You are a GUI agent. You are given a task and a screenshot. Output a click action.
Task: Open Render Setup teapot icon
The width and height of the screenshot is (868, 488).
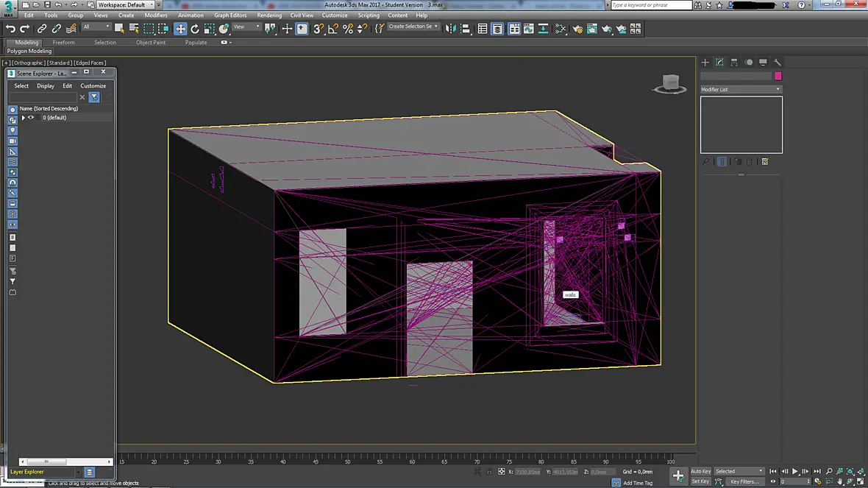pos(577,29)
